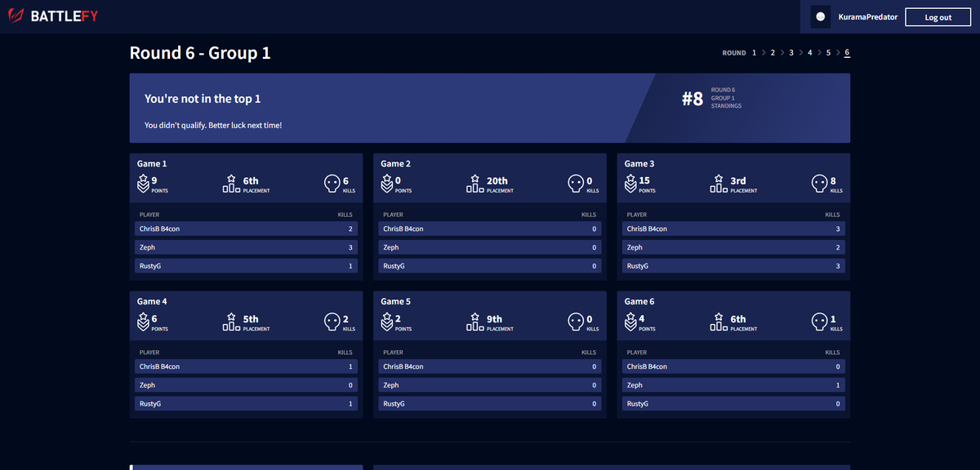Click the Game 3 points badge icon
980x470 pixels.
click(x=630, y=184)
